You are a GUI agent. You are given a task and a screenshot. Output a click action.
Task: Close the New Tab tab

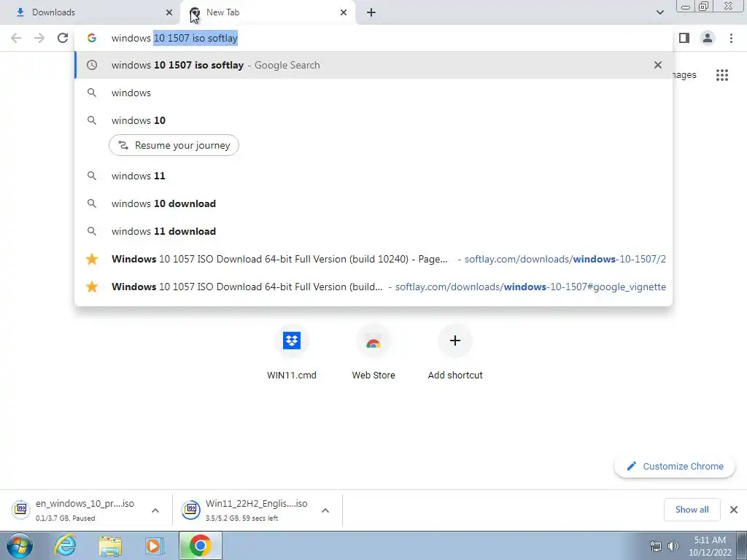(x=344, y=12)
